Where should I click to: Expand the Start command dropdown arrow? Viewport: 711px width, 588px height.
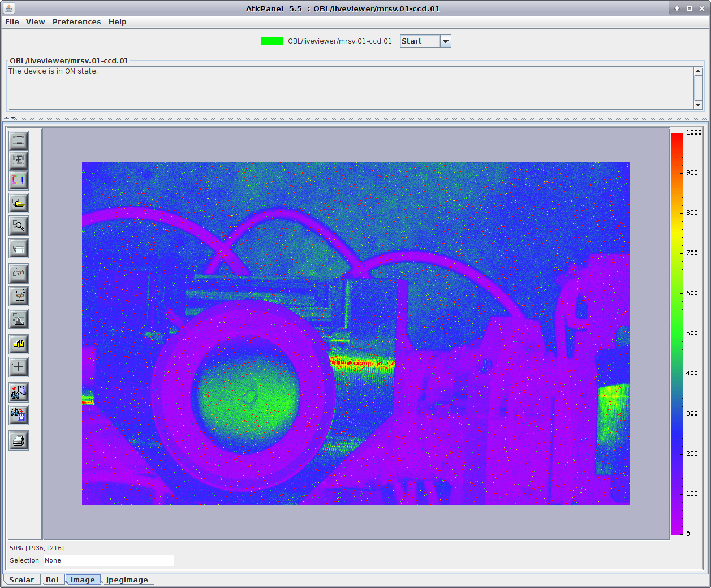coord(445,41)
